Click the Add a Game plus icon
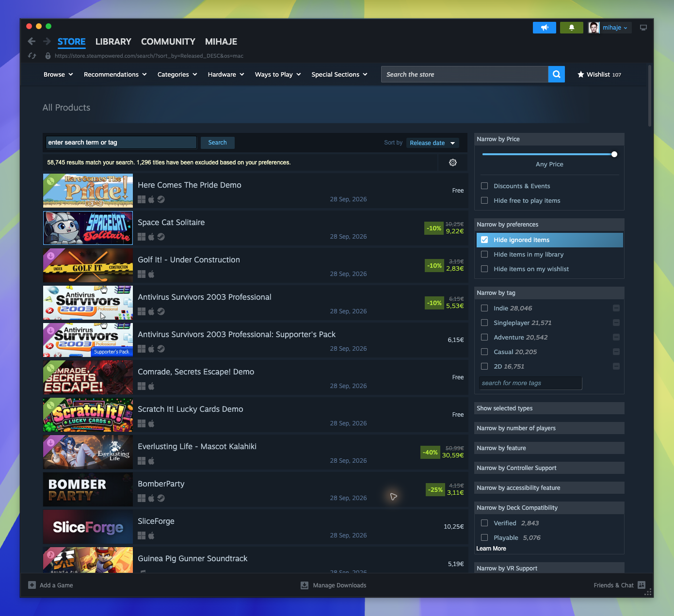The height and width of the screenshot is (616, 674). pyautogui.click(x=32, y=585)
